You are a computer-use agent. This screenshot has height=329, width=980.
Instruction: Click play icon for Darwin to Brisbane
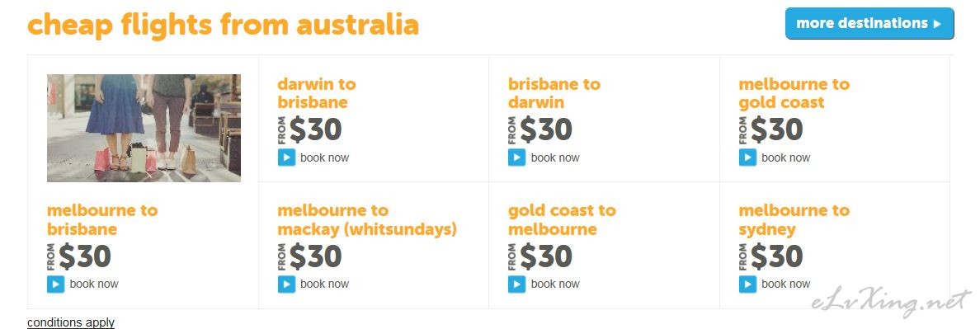286,157
